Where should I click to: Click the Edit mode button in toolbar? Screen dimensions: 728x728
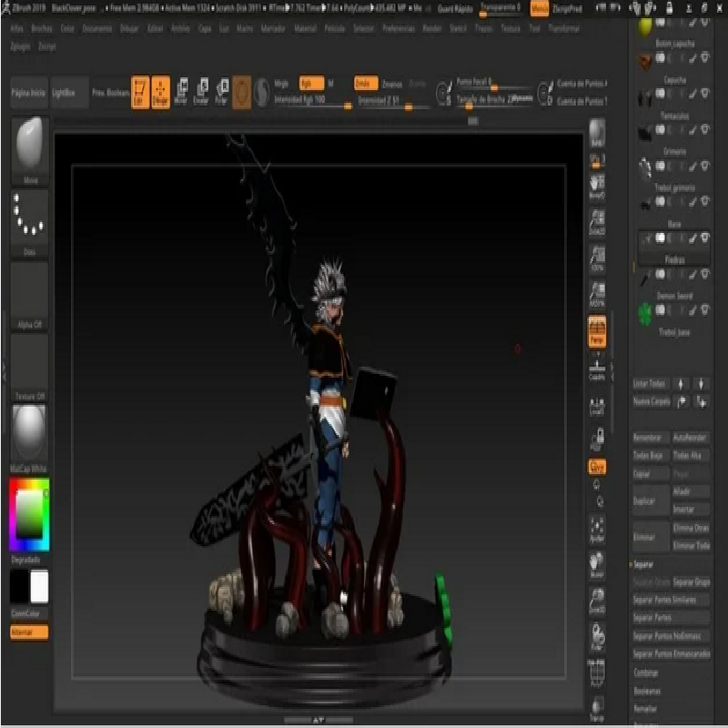coord(140,91)
